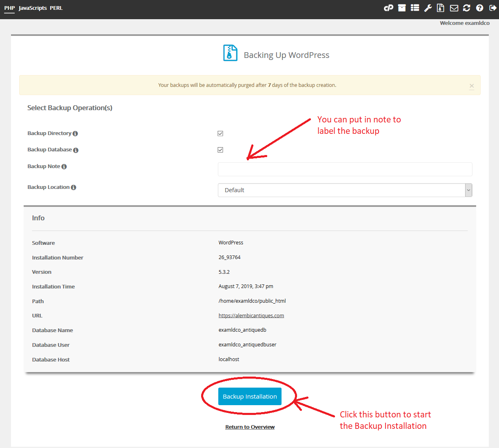Open the help question mark icon

tap(480, 8)
